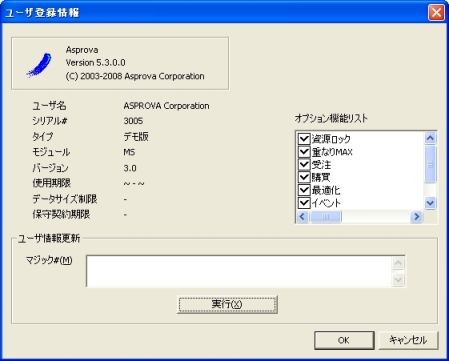
Task: Click the キャンセル button
Action: pyautogui.click(x=408, y=340)
